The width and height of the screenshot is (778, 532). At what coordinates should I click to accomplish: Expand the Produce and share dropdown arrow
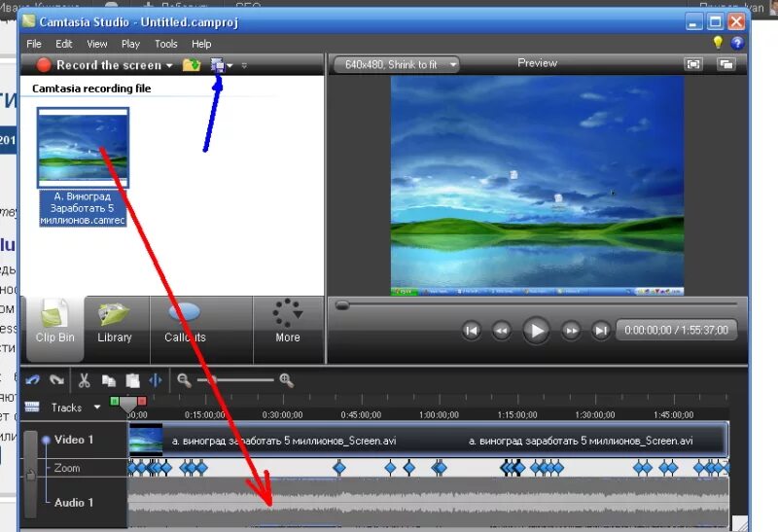click(230, 65)
